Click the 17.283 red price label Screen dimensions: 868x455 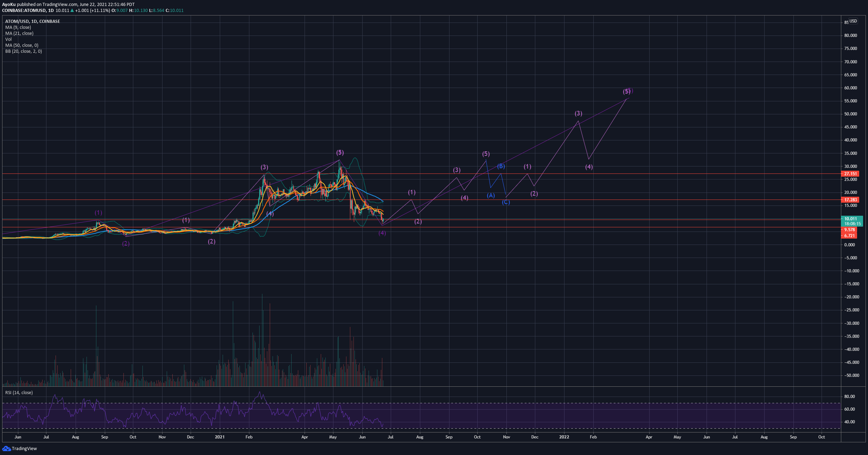click(850, 200)
